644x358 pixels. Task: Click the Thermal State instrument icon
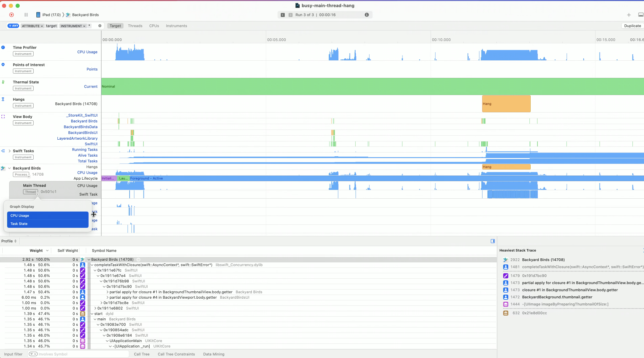click(x=3, y=82)
